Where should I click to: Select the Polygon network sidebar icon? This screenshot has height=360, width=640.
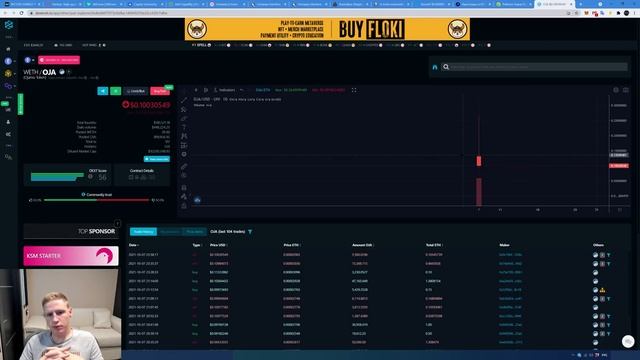[8, 86]
